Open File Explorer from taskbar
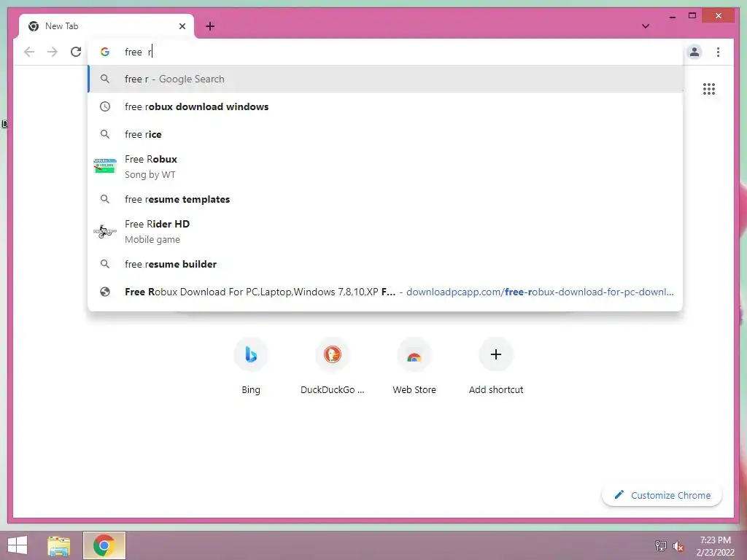The height and width of the screenshot is (560, 747). pyautogui.click(x=58, y=545)
